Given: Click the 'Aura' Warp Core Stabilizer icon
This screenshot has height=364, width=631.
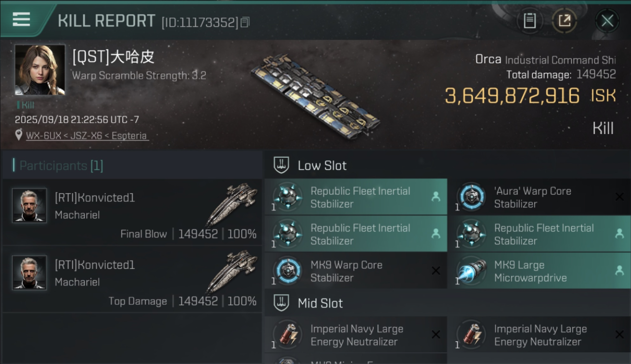Looking at the screenshot, I should pyautogui.click(x=471, y=197).
